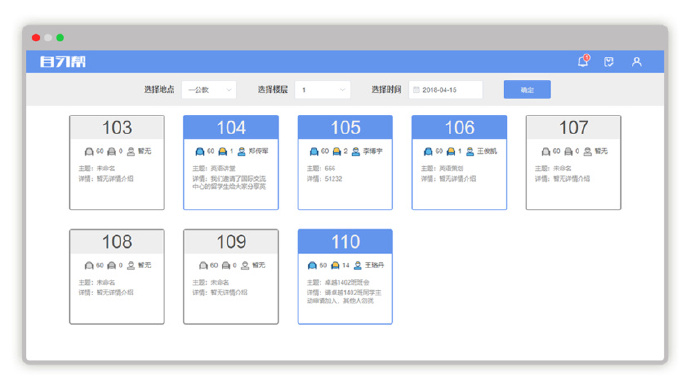Click organizer person icon in room 106
Image resolution: width=690 pixels, height=388 pixels.
470,151
